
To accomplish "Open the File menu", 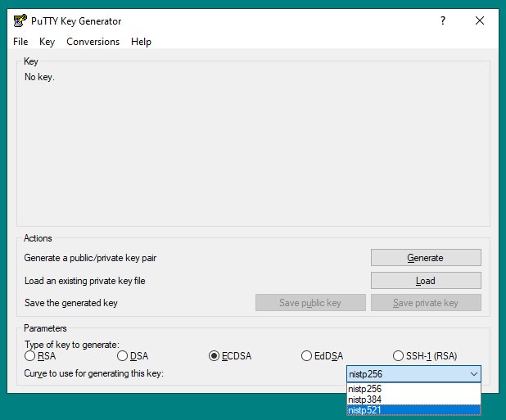I will (x=20, y=42).
